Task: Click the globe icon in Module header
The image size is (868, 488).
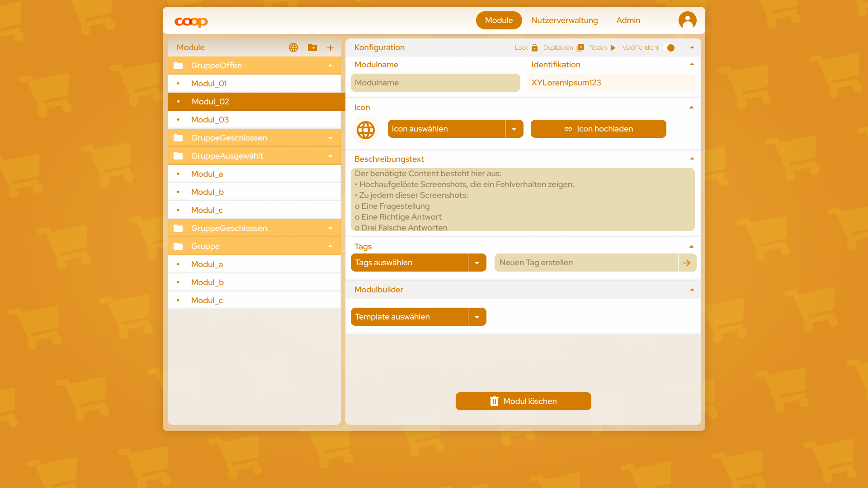Action: click(x=293, y=47)
